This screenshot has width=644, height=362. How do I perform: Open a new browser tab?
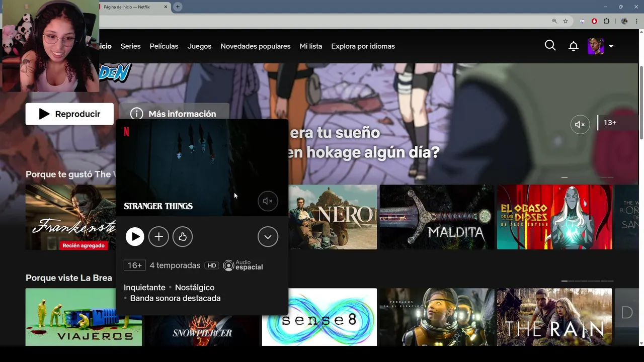point(178,7)
